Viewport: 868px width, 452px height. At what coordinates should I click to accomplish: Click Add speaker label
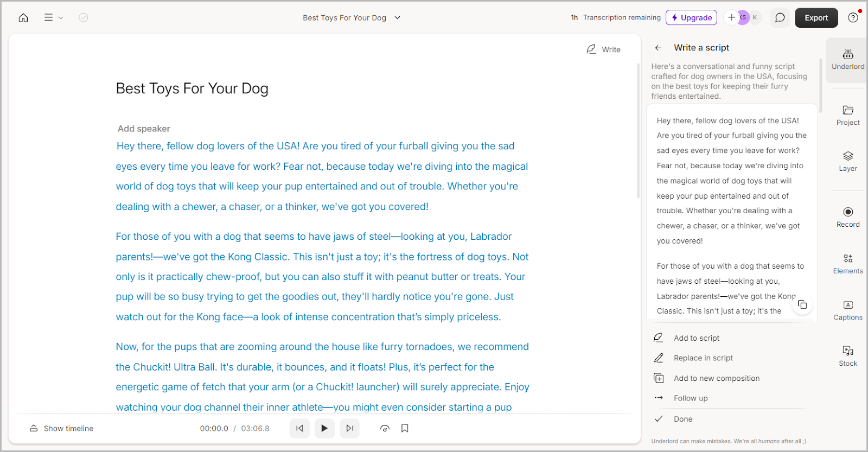pyautogui.click(x=144, y=129)
